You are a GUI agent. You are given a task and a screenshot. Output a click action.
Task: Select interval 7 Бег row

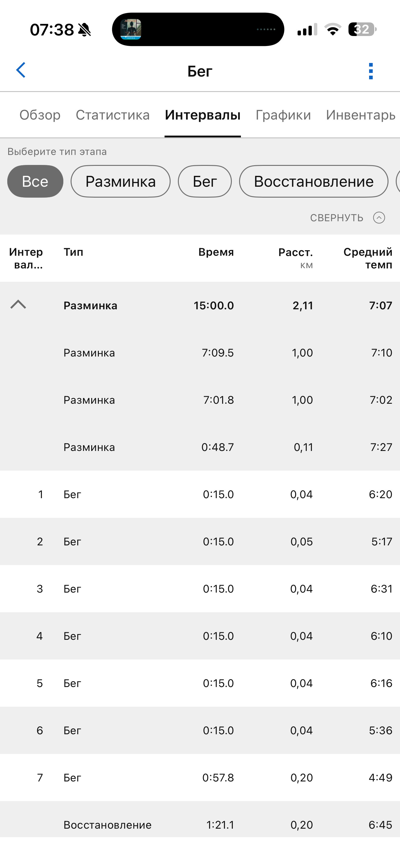(x=200, y=778)
